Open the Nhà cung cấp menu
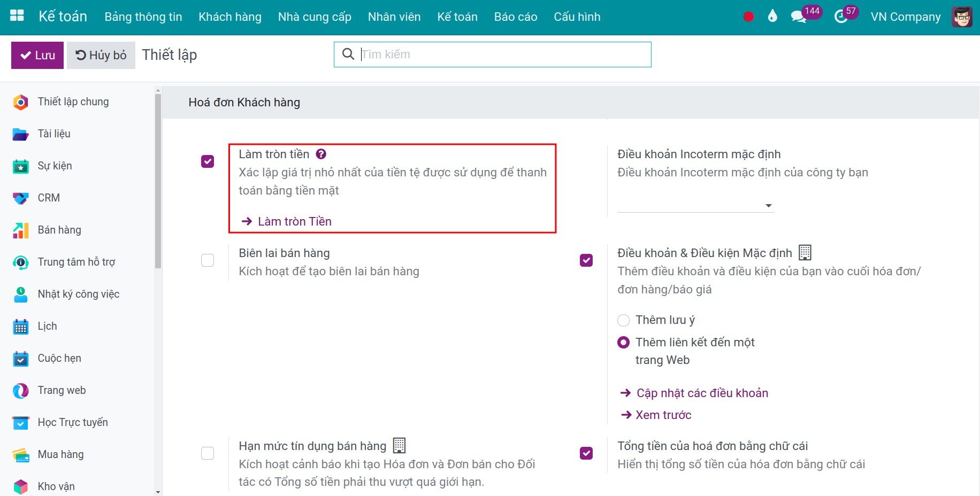980x496 pixels. pos(315,17)
